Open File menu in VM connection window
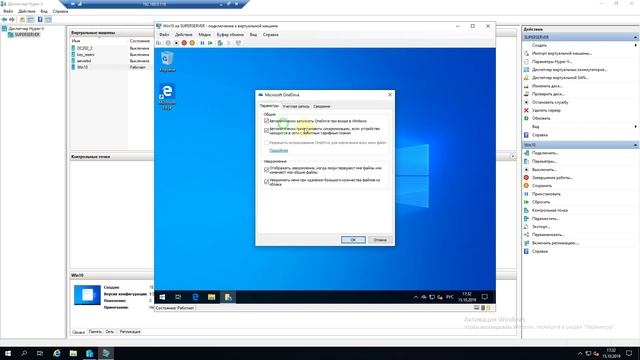The image size is (640, 360). click(x=164, y=35)
